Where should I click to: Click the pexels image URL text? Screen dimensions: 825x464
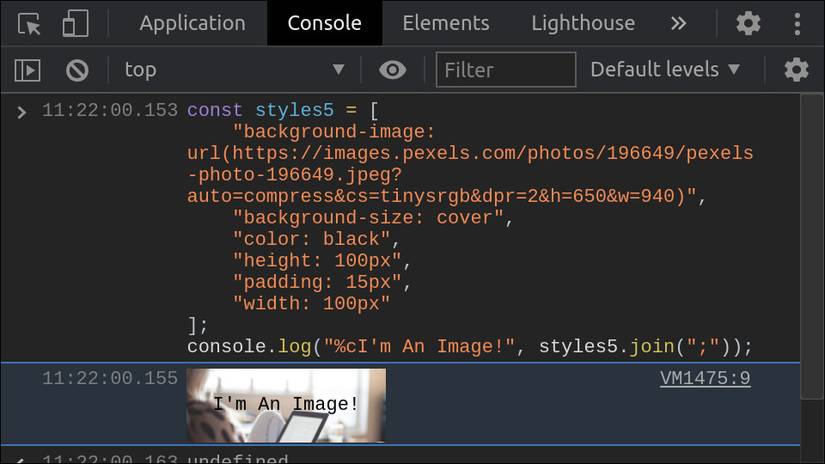[470, 175]
